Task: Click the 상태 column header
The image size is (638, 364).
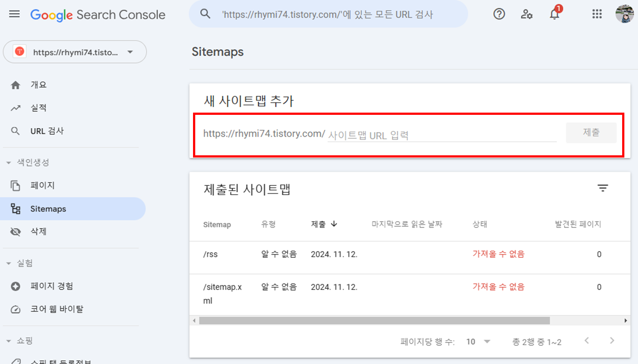Action: click(480, 224)
